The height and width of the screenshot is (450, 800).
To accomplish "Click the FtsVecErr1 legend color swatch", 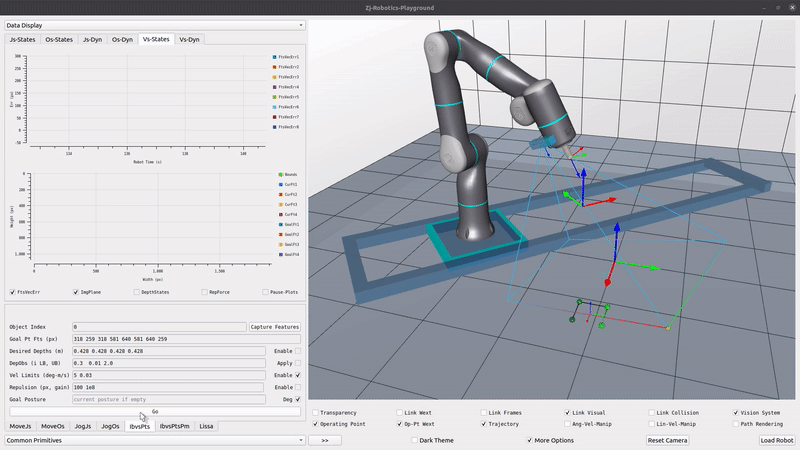I will pos(274,57).
